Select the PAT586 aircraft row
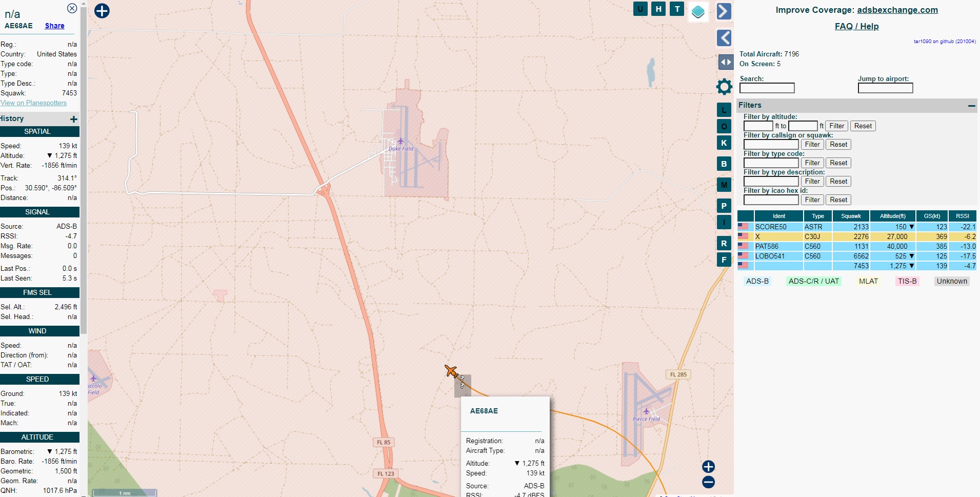 click(x=857, y=246)
